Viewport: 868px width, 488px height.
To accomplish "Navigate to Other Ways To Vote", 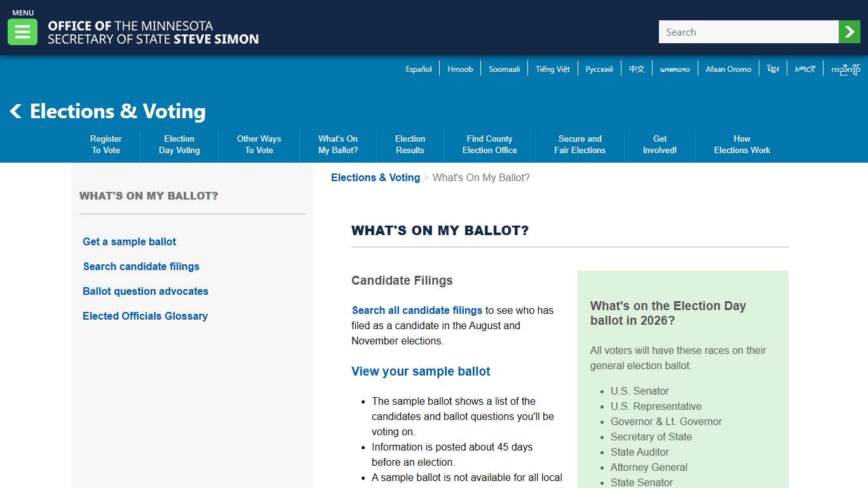I will (259, 144).
